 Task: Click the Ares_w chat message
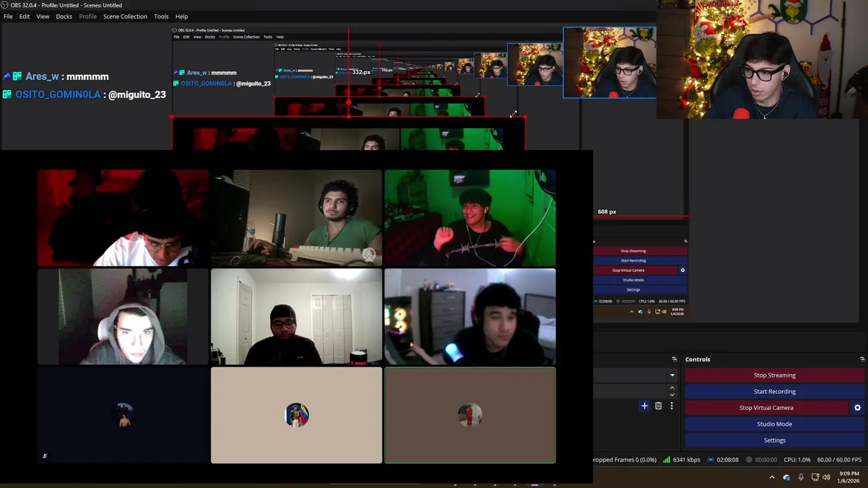(x=56, y=77)
